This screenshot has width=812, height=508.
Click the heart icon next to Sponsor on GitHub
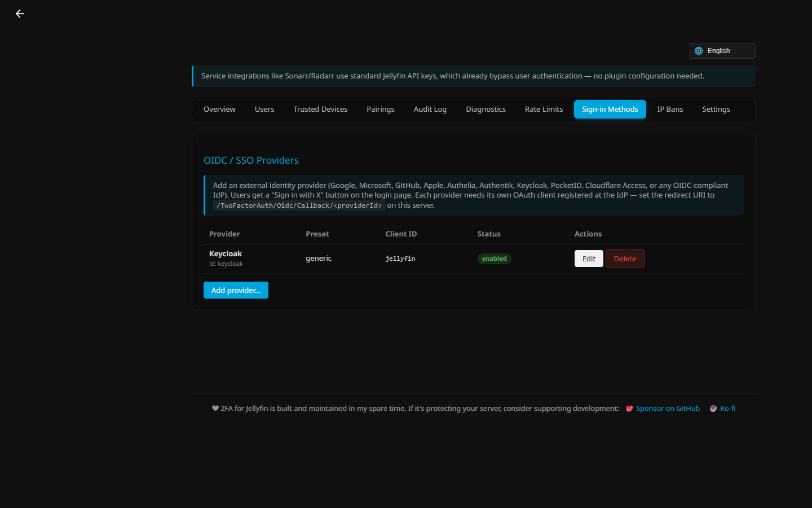[629, 409]
